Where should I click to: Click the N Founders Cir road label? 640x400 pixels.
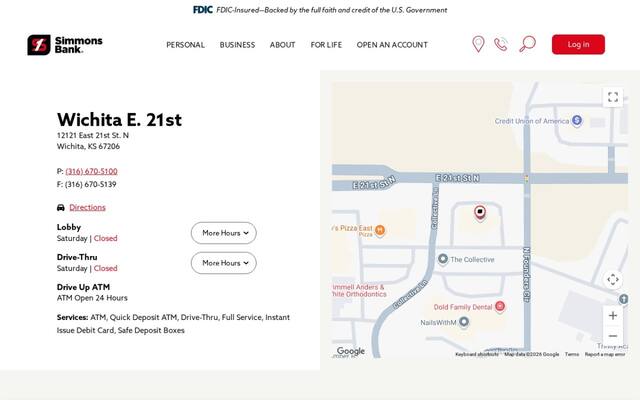[527, 274]
